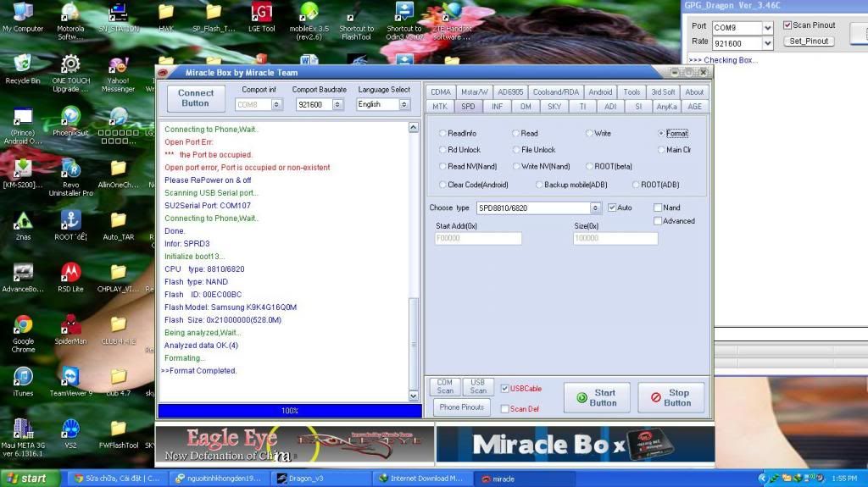
Task: Switch to the About tab
Action: coord(694,91)
